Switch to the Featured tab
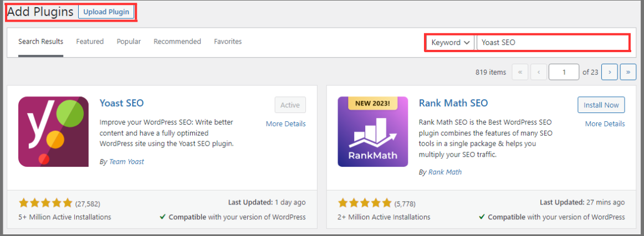This screenshot has width=644, height=236. point(90,42)
